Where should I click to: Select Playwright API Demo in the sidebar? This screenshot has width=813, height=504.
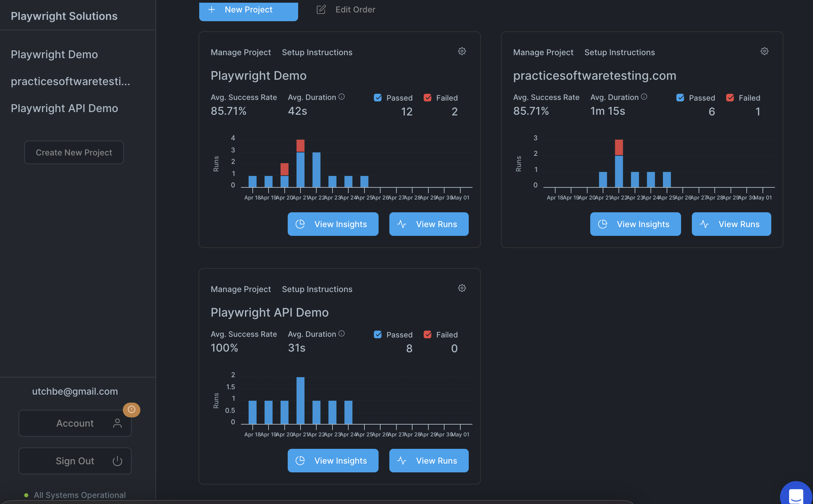[64, 108]
